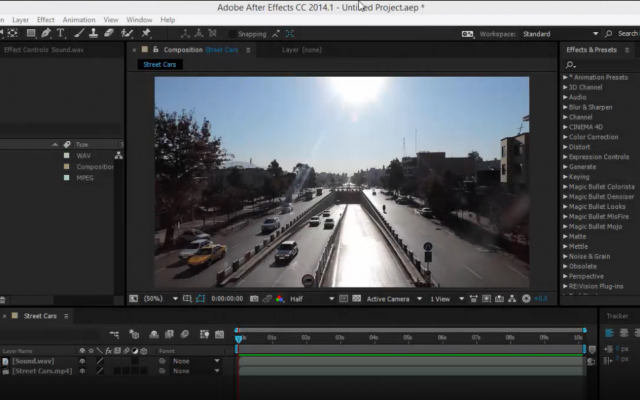The image size is (640, 400).
Task: Open the Window menu
Action: [139, 20]
